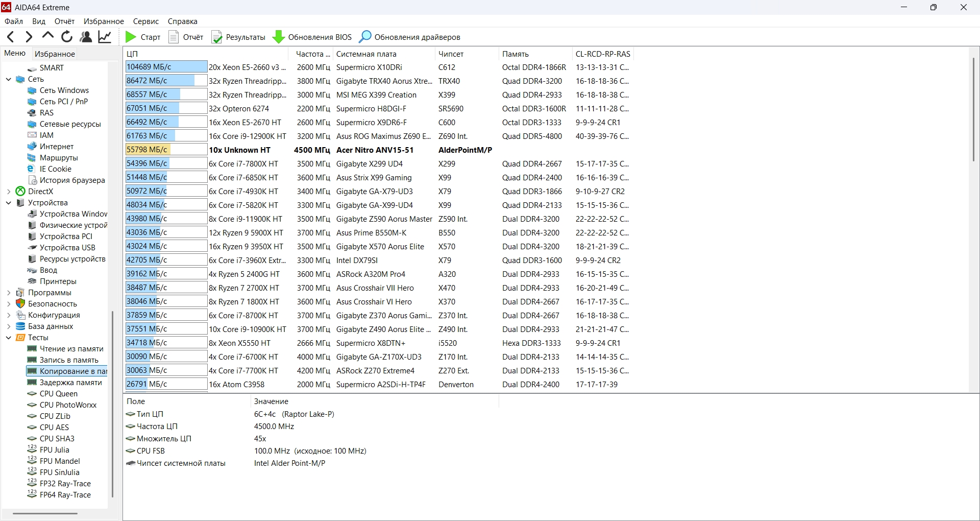The height and width of the screenshot is (521, 980).
Task: Click the Интернет globe icon
Action: coord(32,147)
